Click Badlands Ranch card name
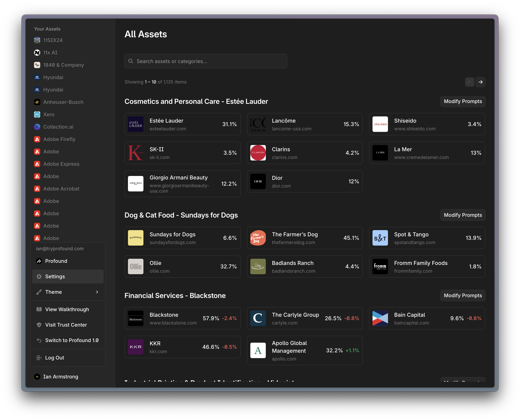The image size is (520, 420). click(x=292, y=263)
